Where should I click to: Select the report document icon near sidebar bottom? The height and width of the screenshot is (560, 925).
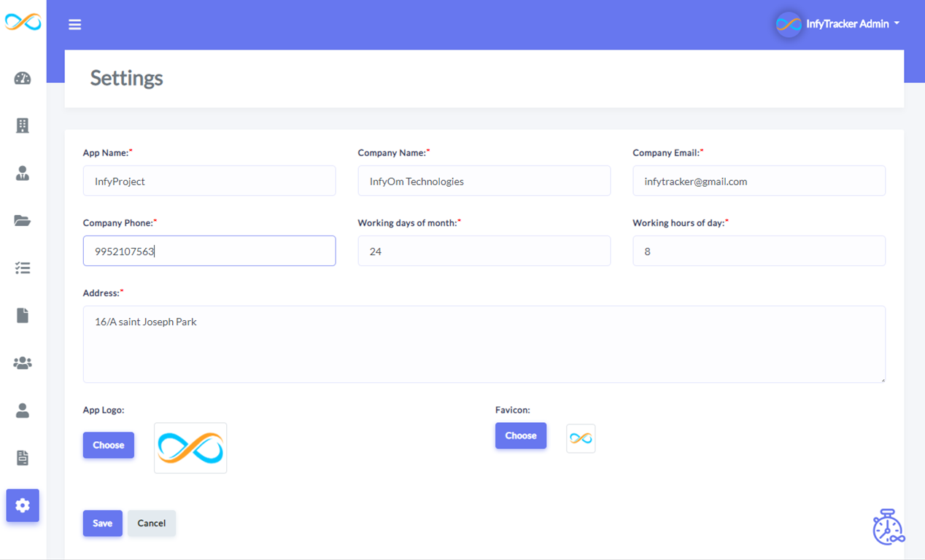[22, 457]
